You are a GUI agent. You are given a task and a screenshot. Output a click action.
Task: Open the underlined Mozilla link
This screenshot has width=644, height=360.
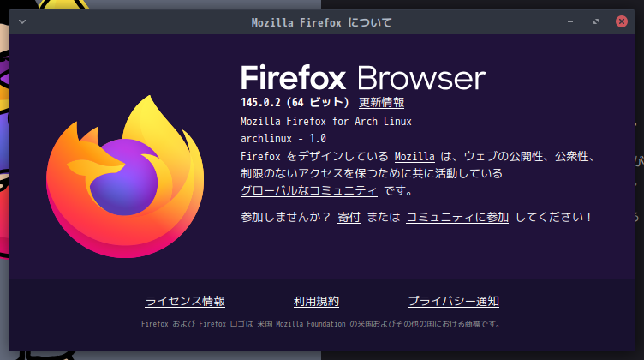(414, 157)
